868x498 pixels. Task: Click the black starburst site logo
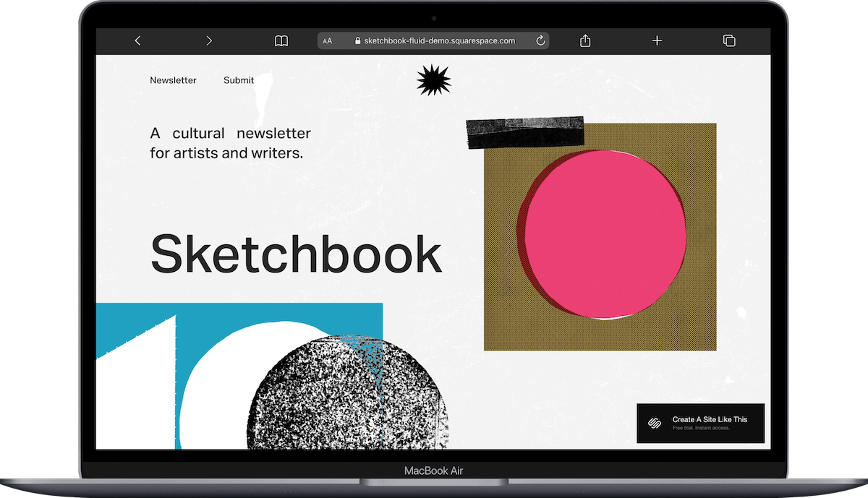coord(434,80)
